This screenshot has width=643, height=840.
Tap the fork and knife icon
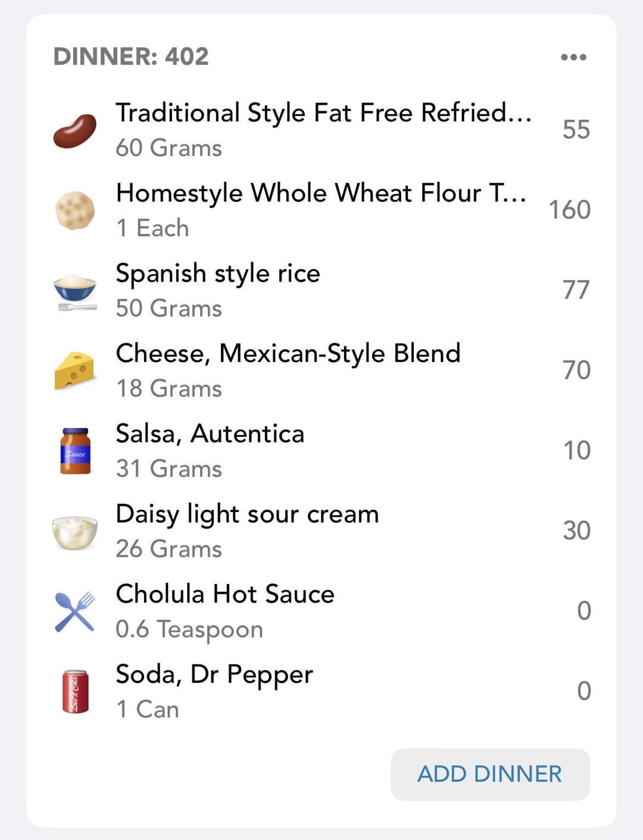75,611
